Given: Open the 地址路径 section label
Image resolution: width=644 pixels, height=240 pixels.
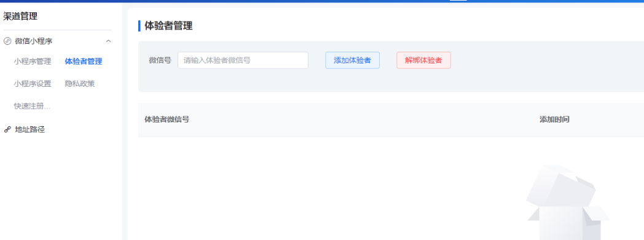Looking at the screenshot, I should 29,130.
